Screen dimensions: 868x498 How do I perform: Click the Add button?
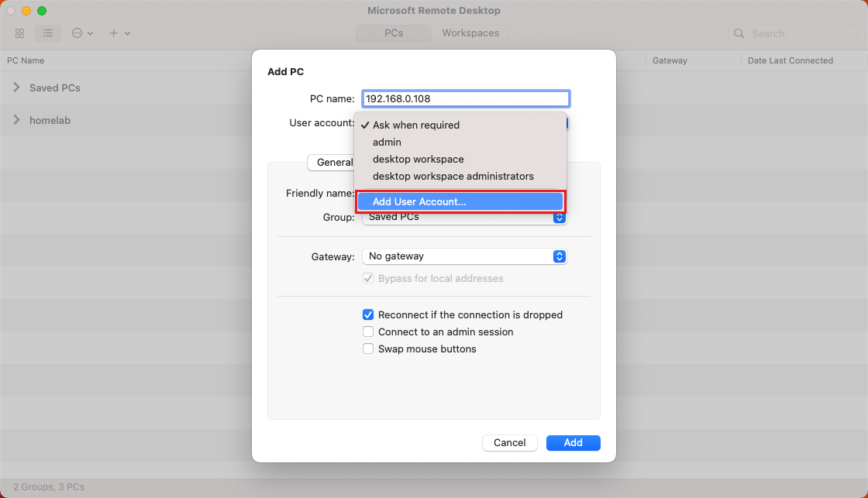[x=573, y=443]
